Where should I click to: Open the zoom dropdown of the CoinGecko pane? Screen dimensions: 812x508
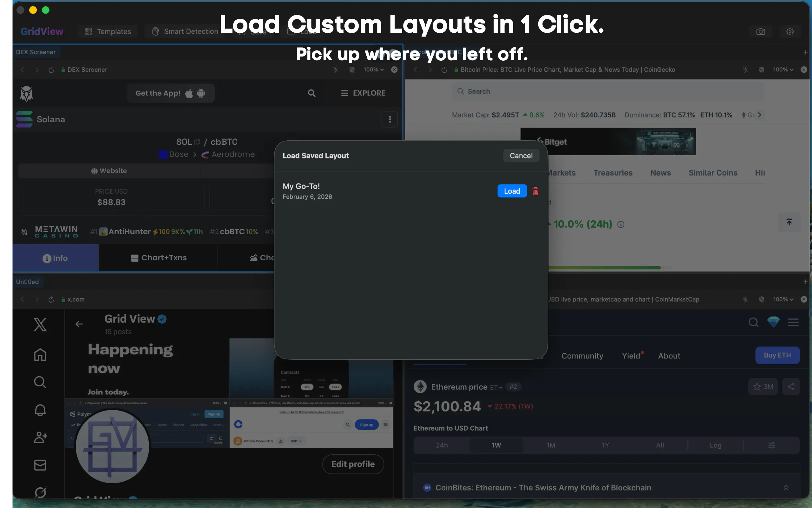click(x=783, y=70)
